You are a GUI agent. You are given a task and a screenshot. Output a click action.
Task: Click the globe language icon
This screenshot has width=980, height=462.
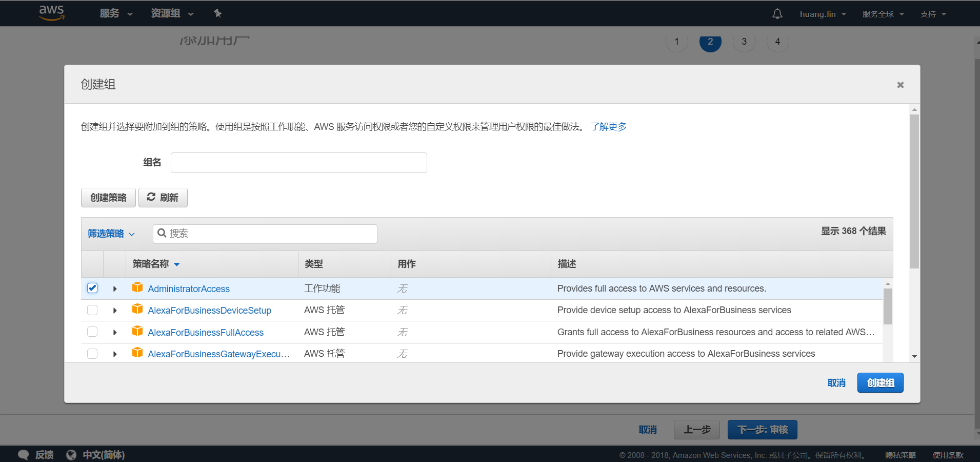71,455
